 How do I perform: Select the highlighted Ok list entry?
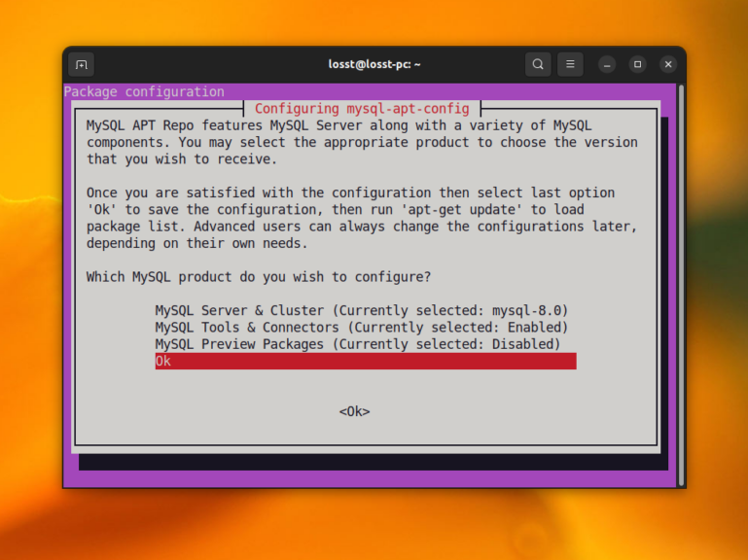point(366,361)
